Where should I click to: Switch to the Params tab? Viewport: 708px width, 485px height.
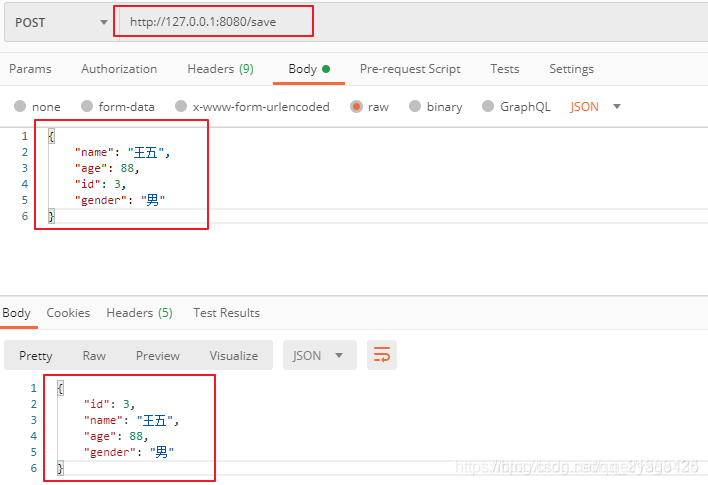30,69
